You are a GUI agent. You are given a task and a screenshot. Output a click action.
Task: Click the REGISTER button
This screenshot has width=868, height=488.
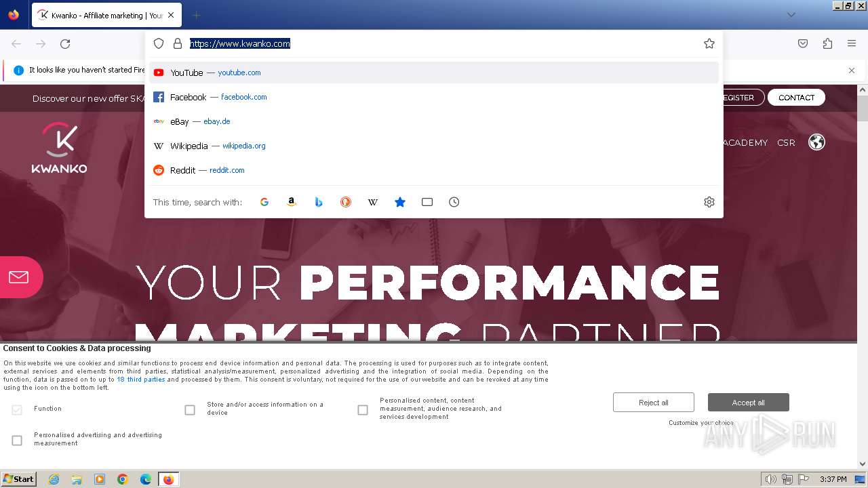(x=743, y=98)
